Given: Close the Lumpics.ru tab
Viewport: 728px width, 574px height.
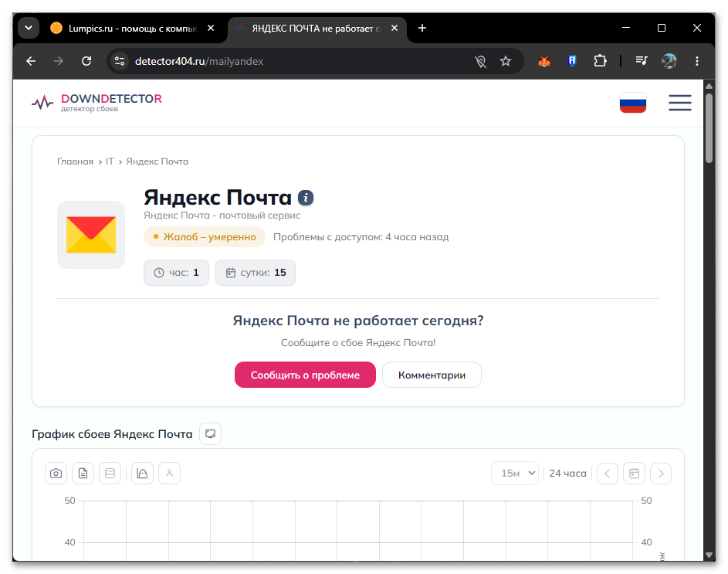Looking at the screenshot, I should coord(211,28).
